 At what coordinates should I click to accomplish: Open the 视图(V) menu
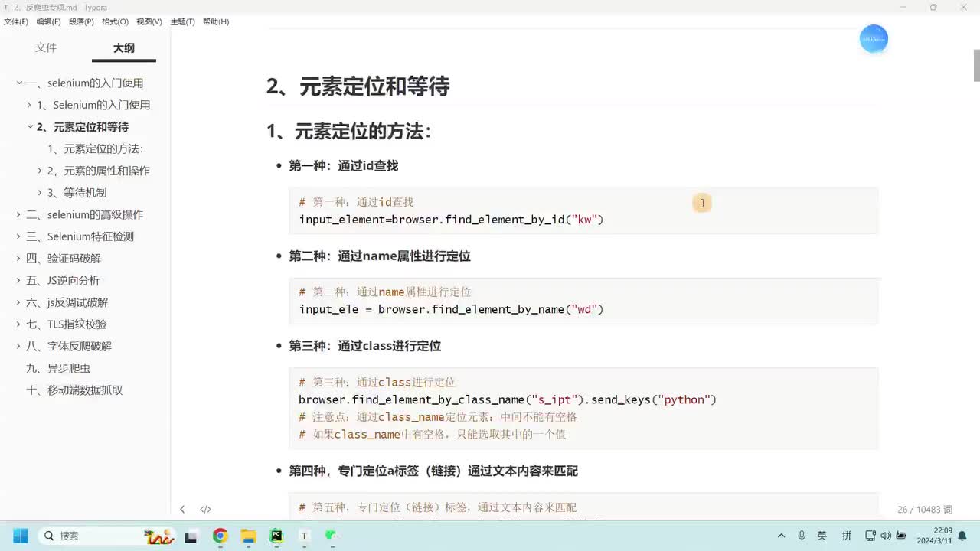(149, 21)
